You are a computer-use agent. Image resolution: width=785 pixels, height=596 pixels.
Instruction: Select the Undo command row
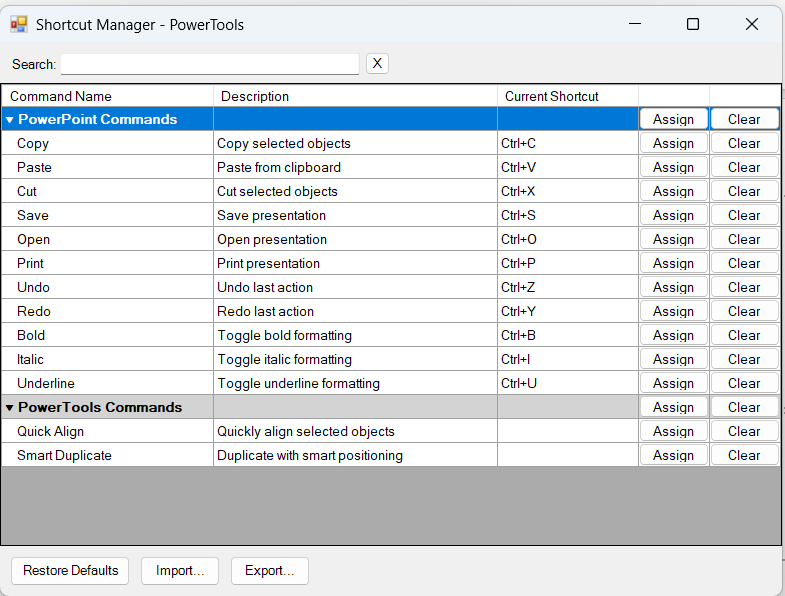click(x=107, y=287)
